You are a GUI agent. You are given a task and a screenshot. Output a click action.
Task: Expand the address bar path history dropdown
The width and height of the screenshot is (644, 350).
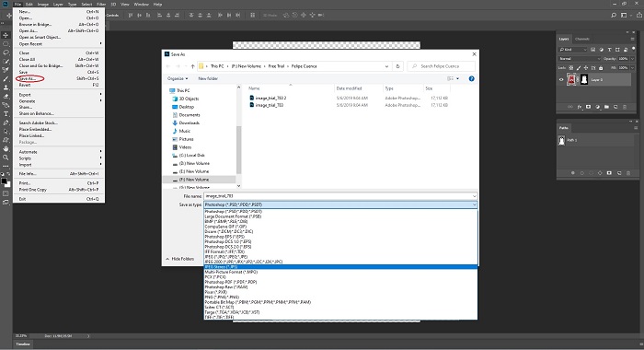[x=386, y=66]
